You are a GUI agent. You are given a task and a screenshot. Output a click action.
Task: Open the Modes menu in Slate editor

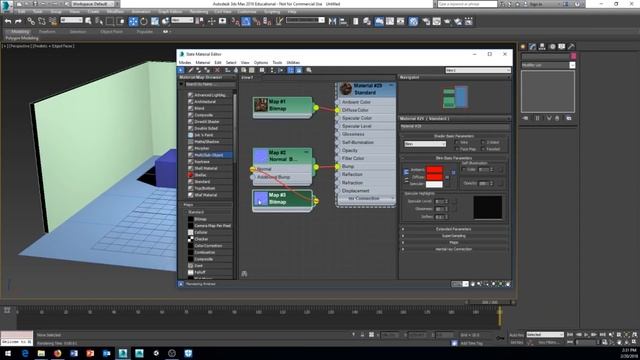click(185, 62)
